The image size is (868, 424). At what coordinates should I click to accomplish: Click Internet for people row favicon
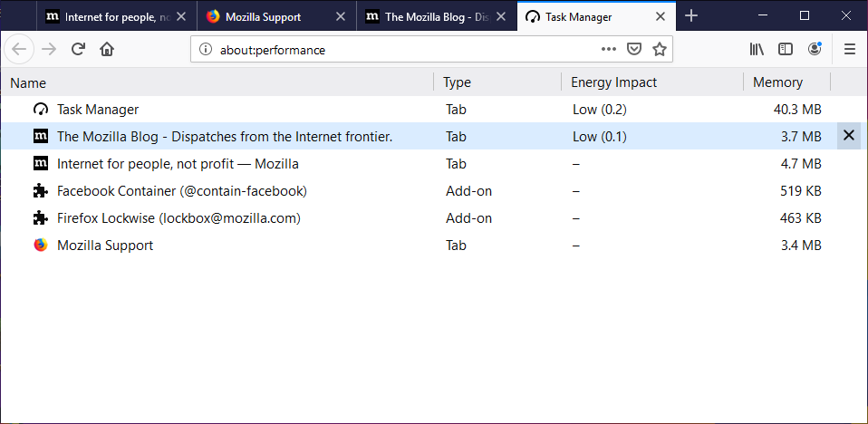[x=41, y=163]
